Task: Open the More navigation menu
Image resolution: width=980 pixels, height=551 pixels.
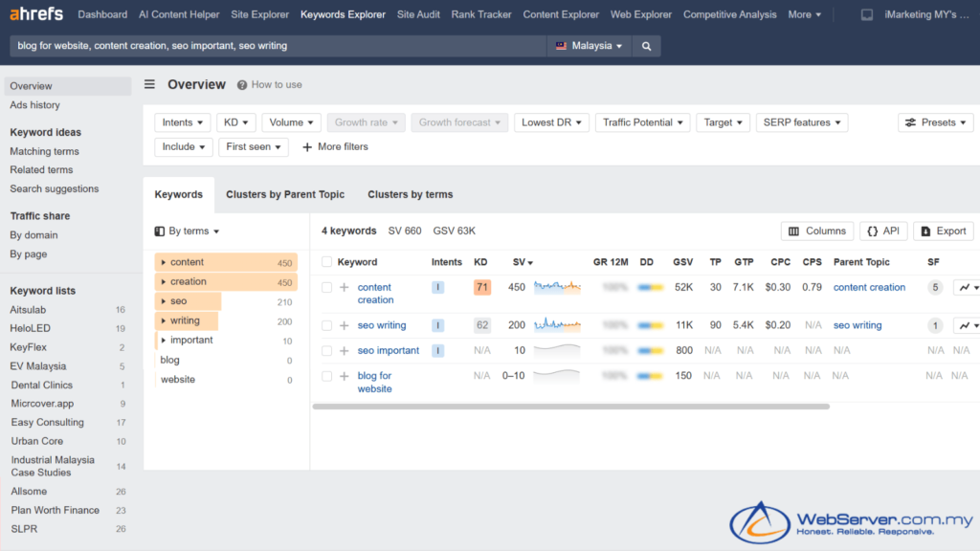Action: pyautogui.click(x=804, y=14)
